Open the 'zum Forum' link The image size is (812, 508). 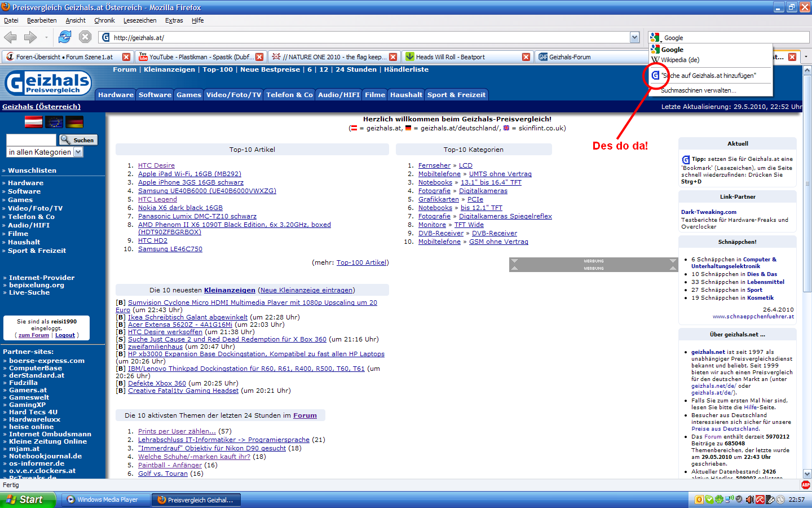tap(34, 335)
